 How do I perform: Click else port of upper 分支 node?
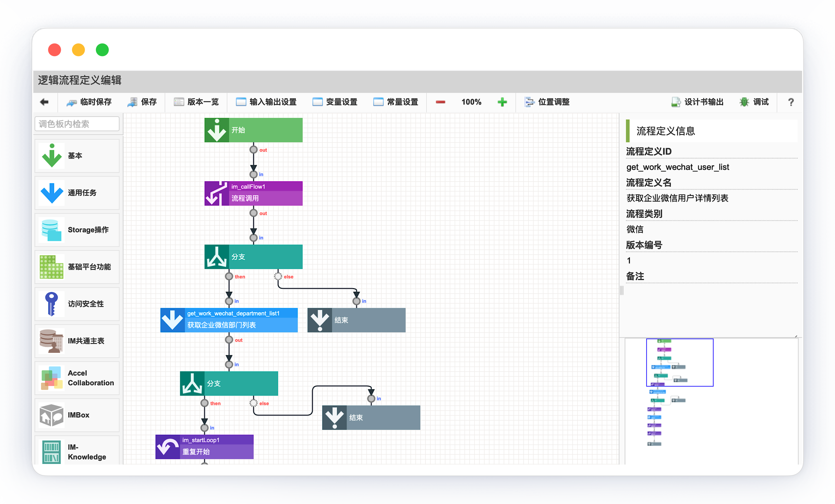(278, 276)
